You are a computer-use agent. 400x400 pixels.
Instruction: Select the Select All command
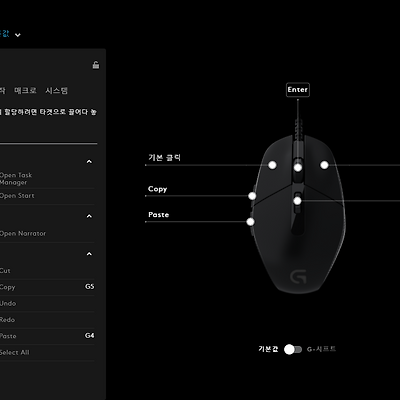tap(47, 353)
